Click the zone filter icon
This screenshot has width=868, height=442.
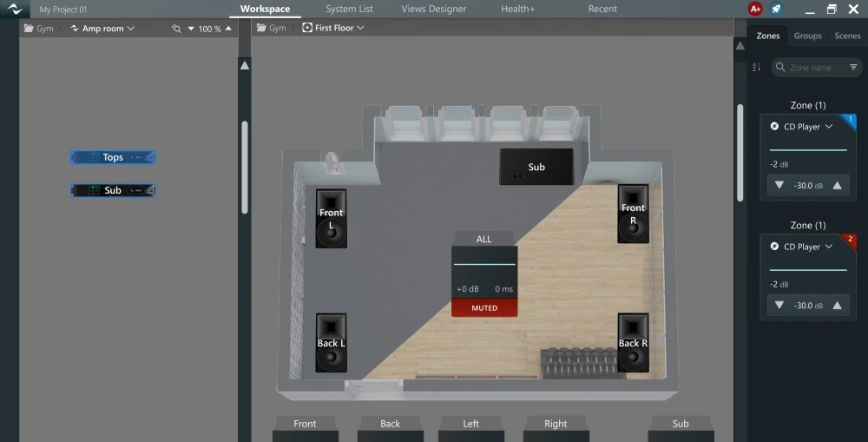(x=853, y=67)
